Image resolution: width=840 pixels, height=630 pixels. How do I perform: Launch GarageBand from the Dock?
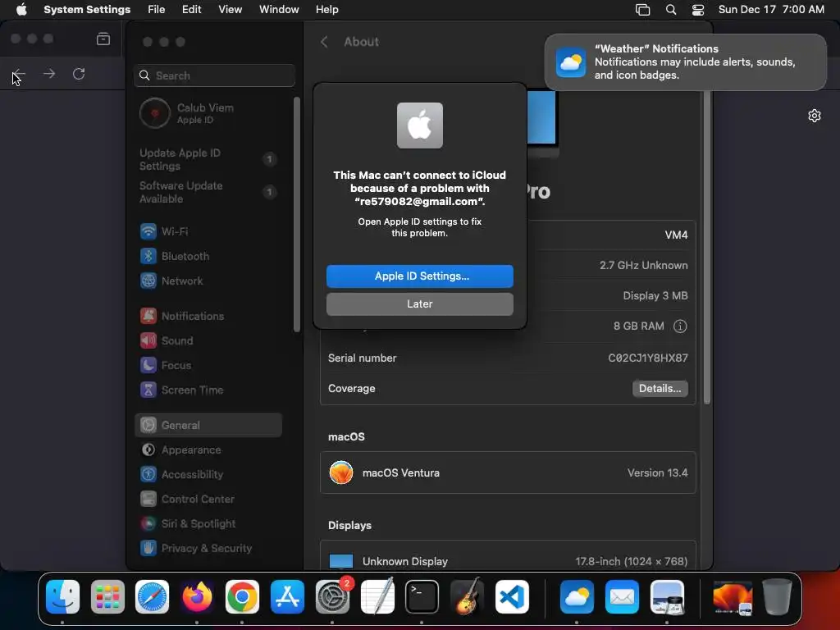467,596
